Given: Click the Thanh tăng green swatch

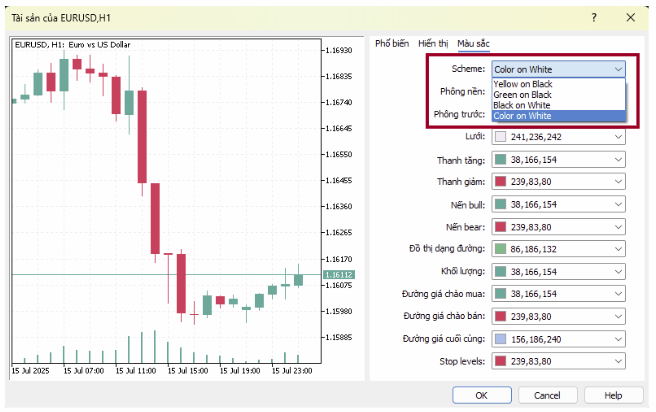Looking at the screenshot, I should pos(500,160).
